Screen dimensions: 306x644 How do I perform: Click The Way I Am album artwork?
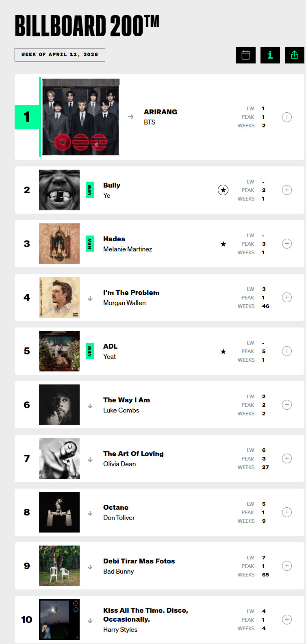tap(59, 405)
